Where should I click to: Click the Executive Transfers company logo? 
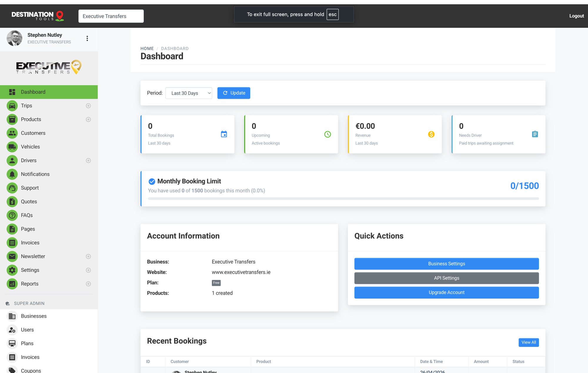(49, 67)
